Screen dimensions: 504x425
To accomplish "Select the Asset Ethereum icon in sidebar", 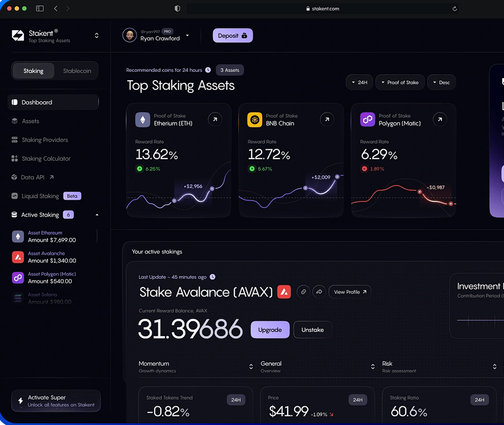I will [x=18, y=236].
